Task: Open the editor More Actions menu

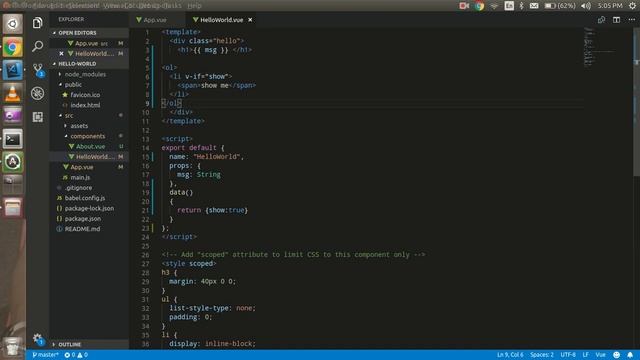Action: pyautogui.click(x=631, y=20)
